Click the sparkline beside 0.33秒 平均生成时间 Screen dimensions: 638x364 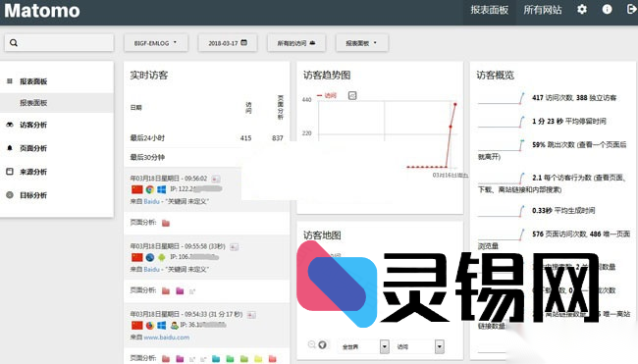pos(502,211)
